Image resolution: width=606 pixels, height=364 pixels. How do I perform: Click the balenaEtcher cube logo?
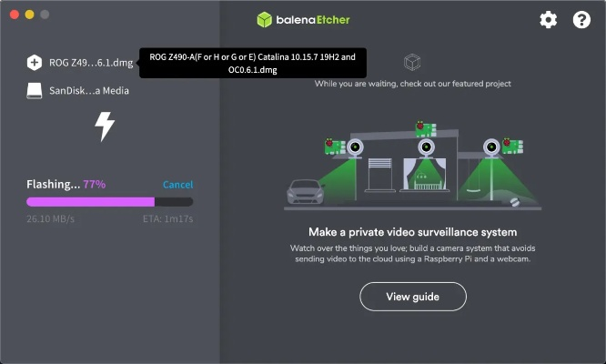(x=265, y=20)
